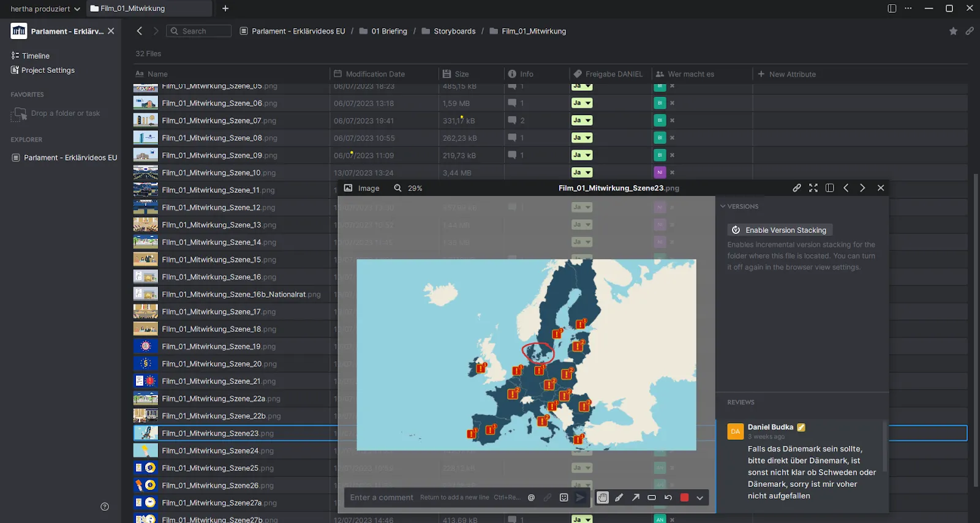Select the hand pan tool in annotation toolbar
Image resolution: width=980 pixels, height=523 pixels.
pos(603,497)
